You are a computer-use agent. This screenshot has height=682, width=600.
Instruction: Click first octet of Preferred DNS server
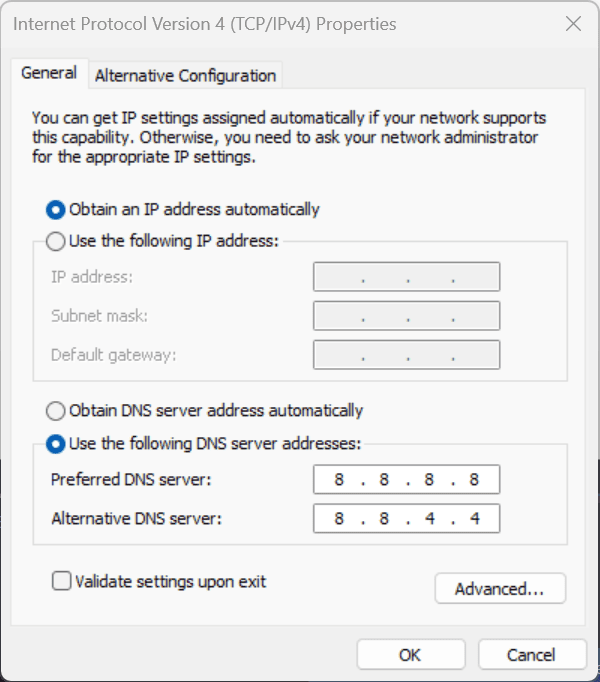click(339, 480)
